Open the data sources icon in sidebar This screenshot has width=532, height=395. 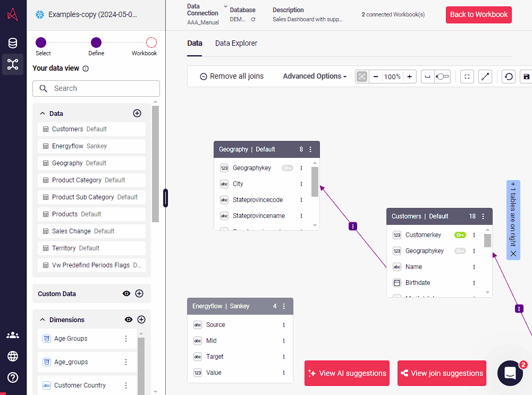click(13, 44)
